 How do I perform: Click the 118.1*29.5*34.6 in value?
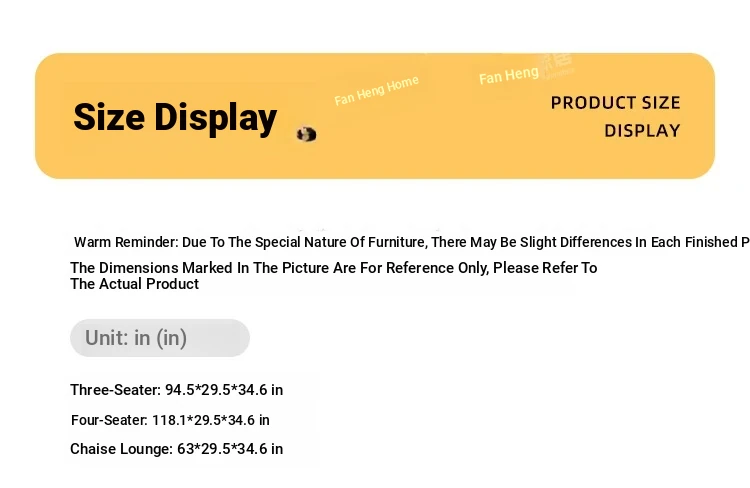pos(211,420)
